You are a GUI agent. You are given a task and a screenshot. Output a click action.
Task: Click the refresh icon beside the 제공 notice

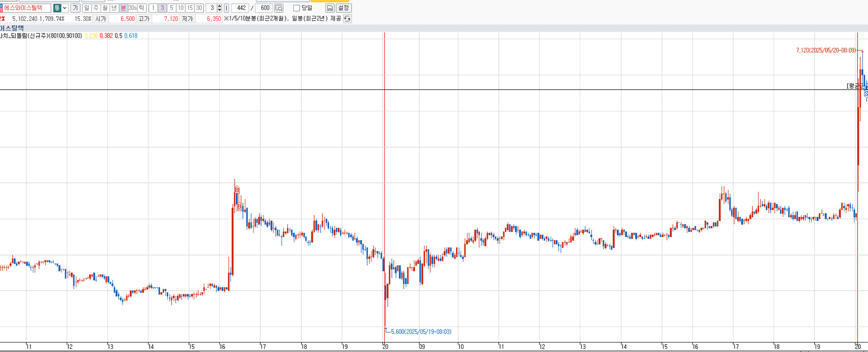(347, 19)
